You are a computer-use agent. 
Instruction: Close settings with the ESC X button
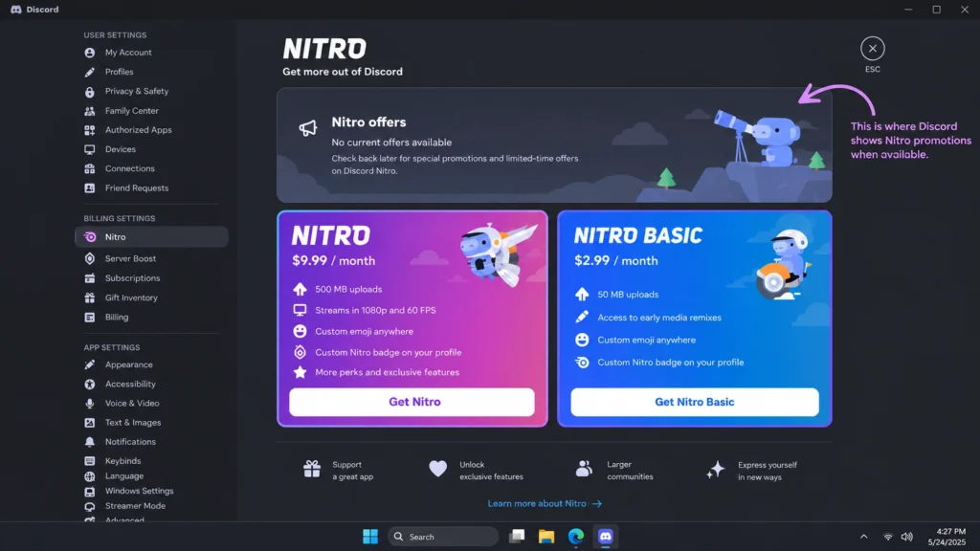[x=873, y=49]
